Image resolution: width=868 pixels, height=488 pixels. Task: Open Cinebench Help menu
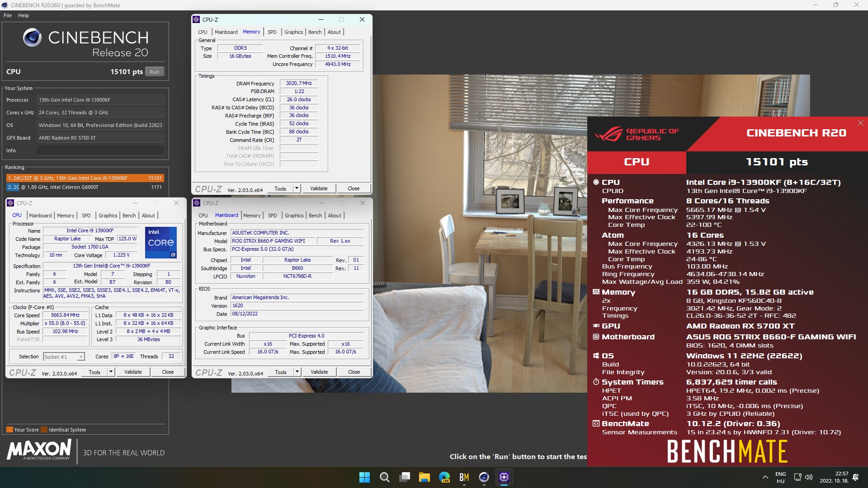tap(24, 15)
